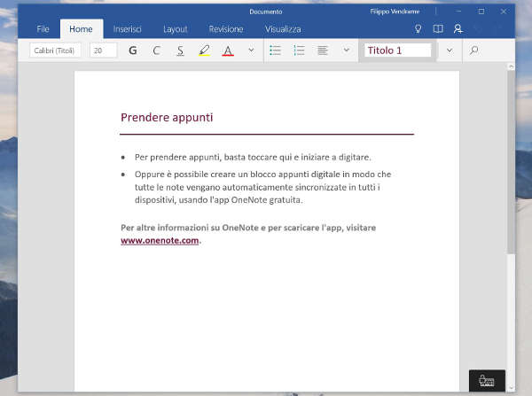
Task: Open the File menu
Action: [43, 29]
